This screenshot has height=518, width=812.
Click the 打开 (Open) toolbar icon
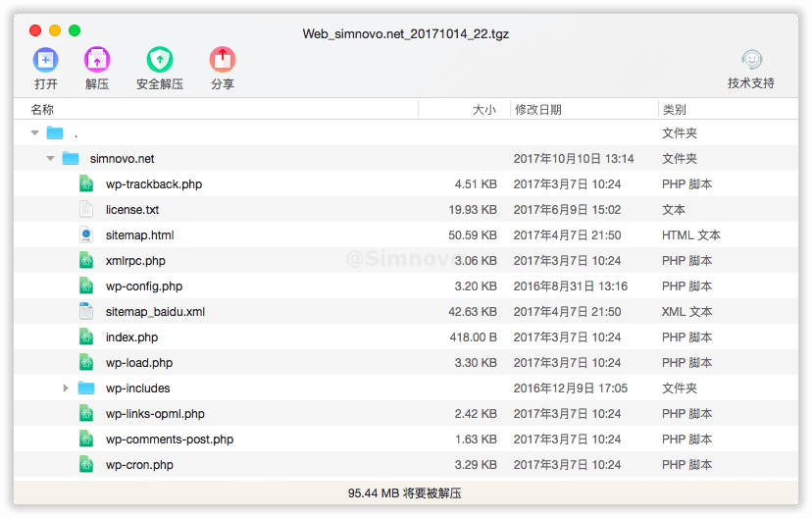45,60
